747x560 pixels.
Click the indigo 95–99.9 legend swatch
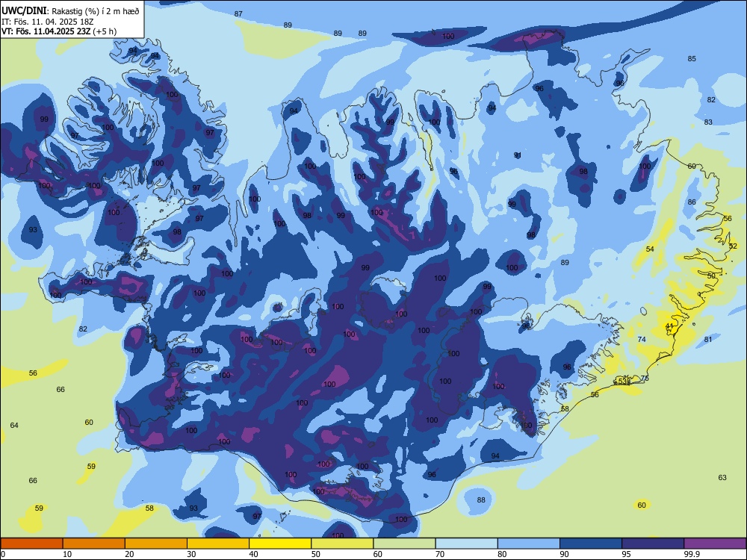[x=653, y=544]
